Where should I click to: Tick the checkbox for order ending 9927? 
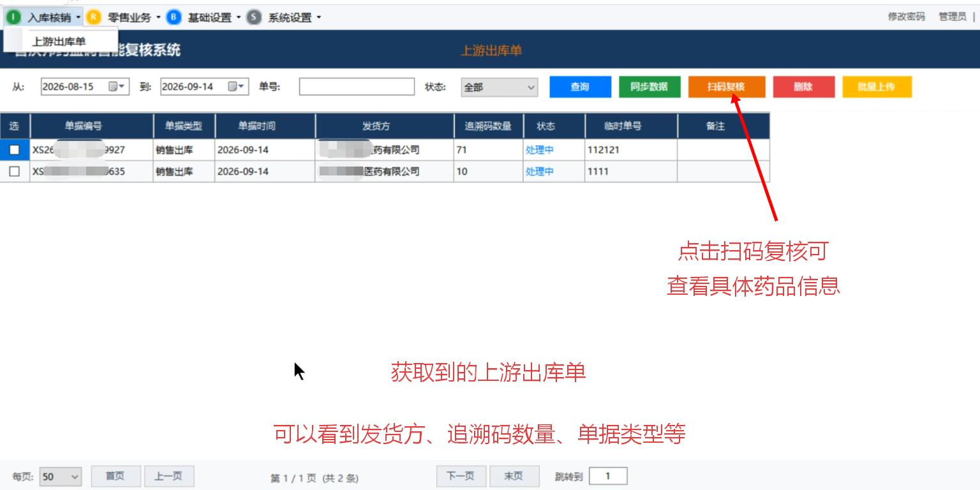point(15,150)
